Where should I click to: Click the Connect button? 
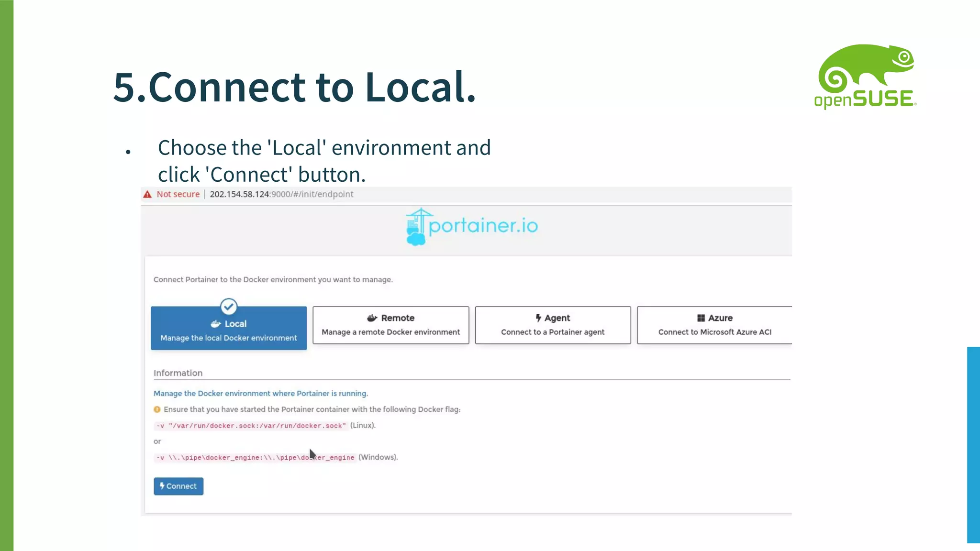(178, 486)
